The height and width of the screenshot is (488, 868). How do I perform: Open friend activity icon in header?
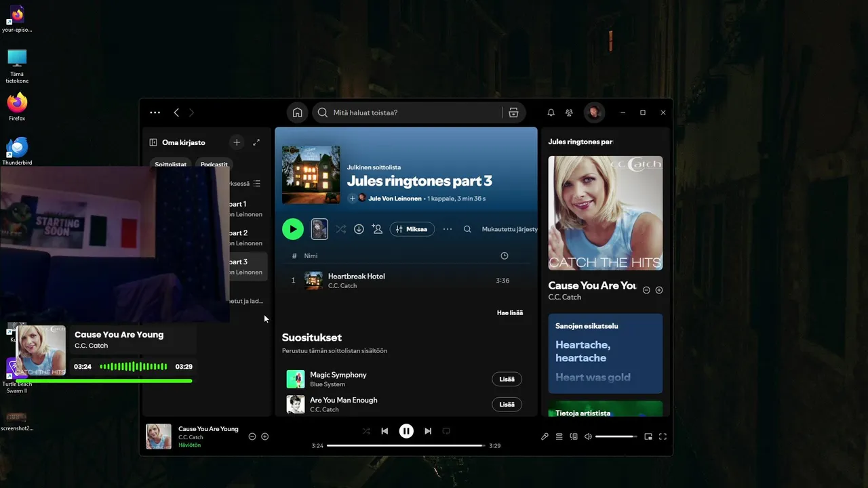pyautogui.click(x=569, y=113)
